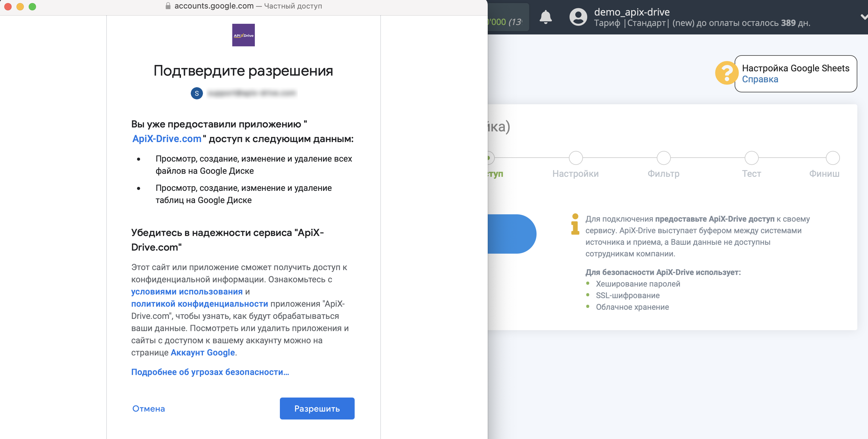The image size is (868, 439).
Task: Click the blue connect button in ApiX-Drive window
Action: 512,234
